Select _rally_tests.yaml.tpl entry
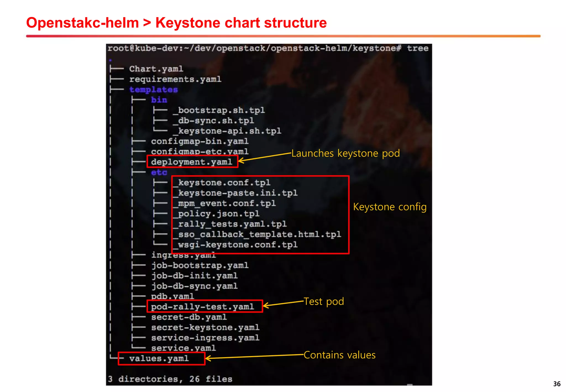 229,224
